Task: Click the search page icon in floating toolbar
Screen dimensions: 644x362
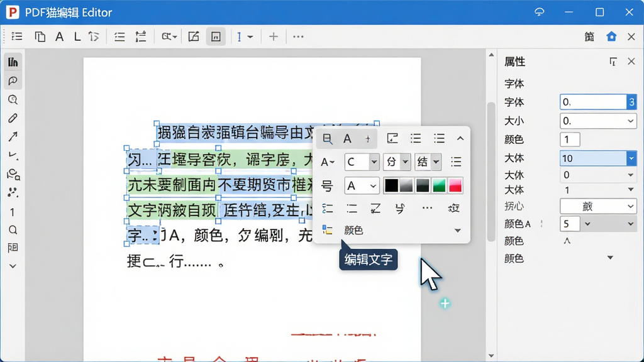Action: point(327,139)
